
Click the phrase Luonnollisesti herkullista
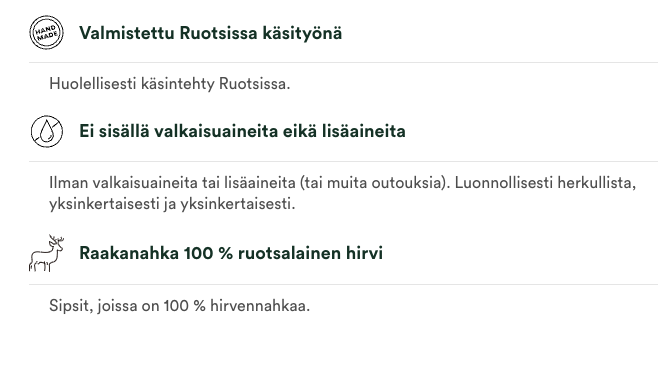coord(545,183)
